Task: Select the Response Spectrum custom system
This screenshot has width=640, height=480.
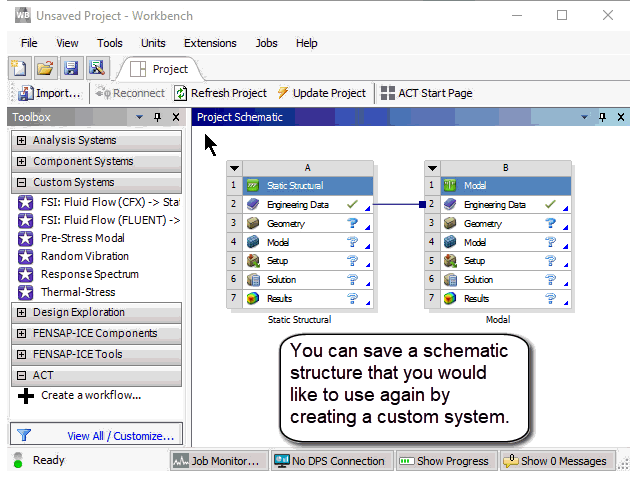Action: click(78, 274)
